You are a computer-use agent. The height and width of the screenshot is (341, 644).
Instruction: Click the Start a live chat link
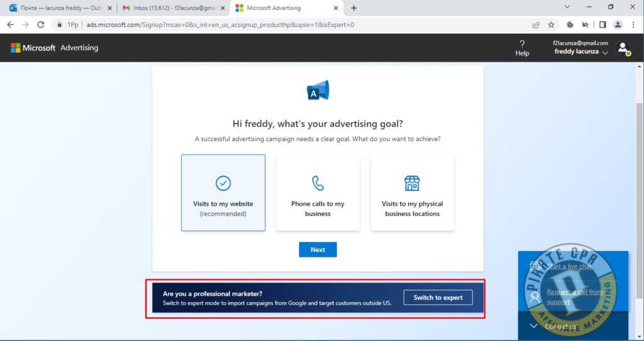[569, 266]
